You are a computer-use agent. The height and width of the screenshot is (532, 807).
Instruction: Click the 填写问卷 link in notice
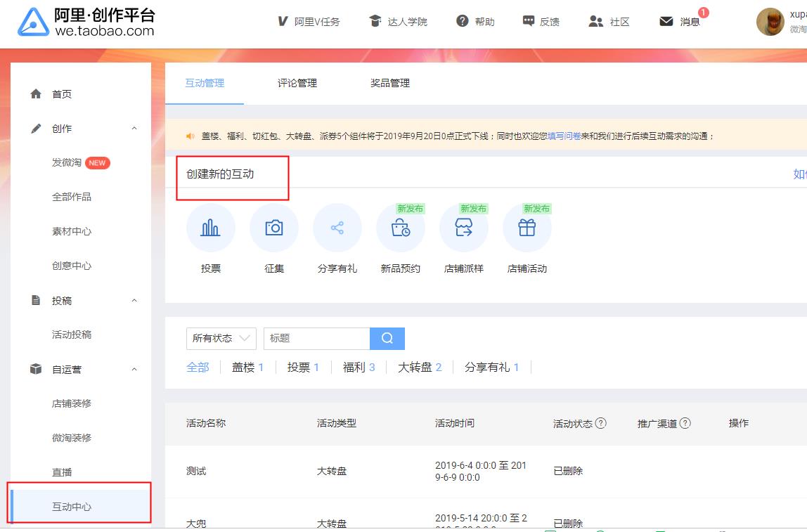point(564,136)
